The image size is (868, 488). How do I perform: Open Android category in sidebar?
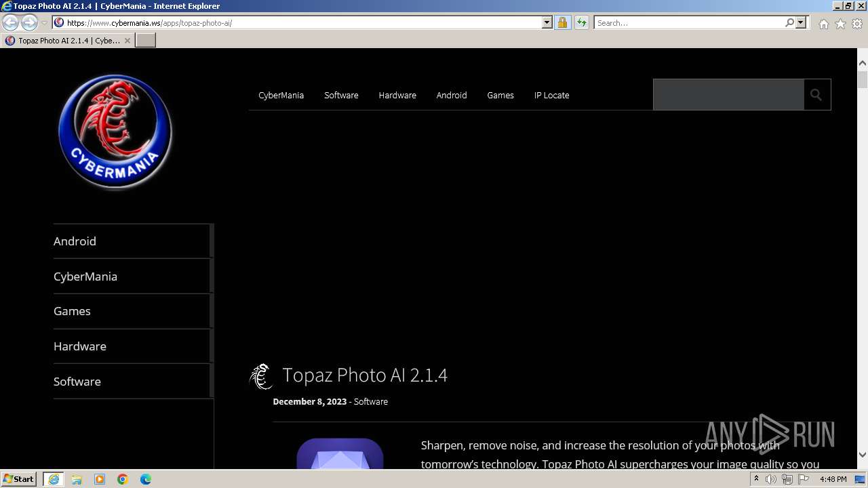pyautogui.click(x=75, y=241)
